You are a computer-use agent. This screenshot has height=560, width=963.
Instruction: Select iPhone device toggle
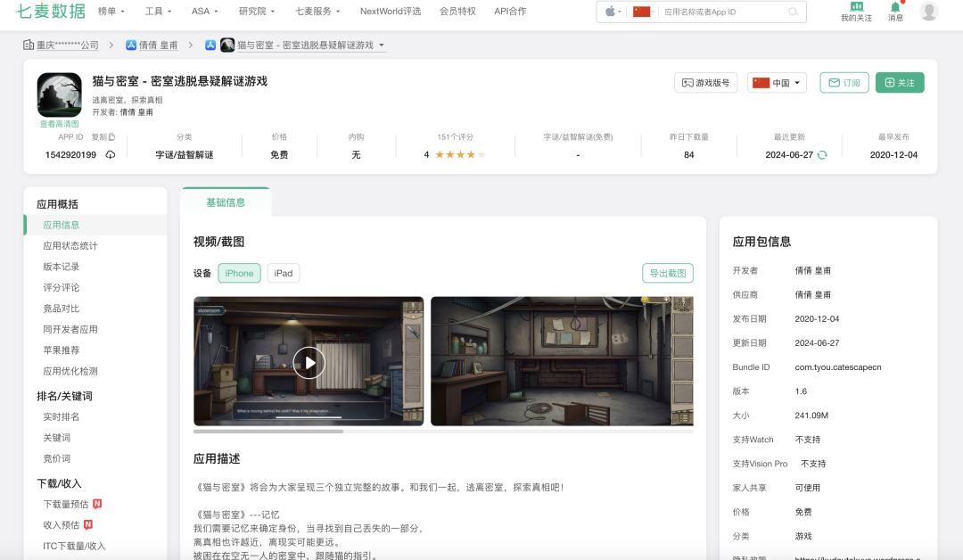click(239, 273)
